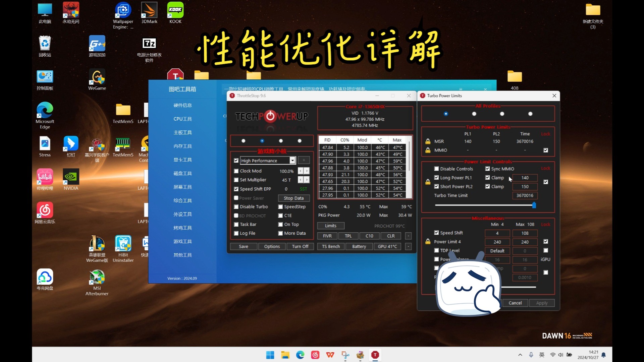Click the Short Power PL2 value field
The width and height of the screenshot is (644, 362).
click(x=525, y=187)
